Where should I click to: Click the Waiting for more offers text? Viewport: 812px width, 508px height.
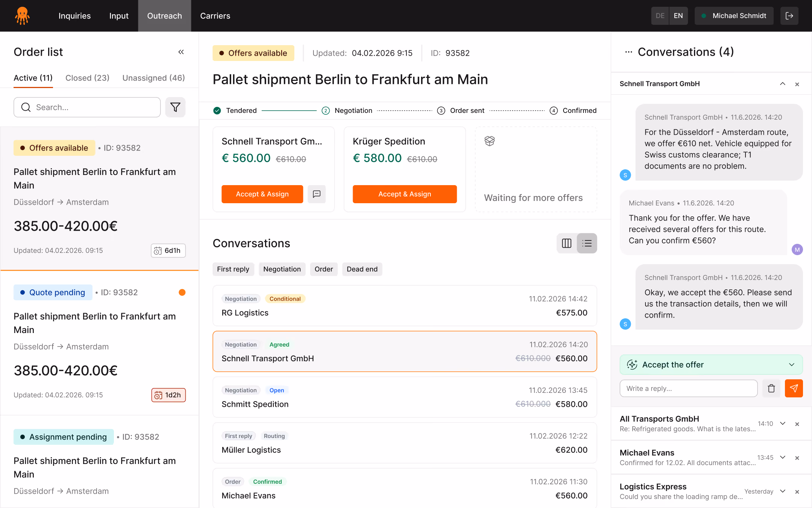pos(533,198)
